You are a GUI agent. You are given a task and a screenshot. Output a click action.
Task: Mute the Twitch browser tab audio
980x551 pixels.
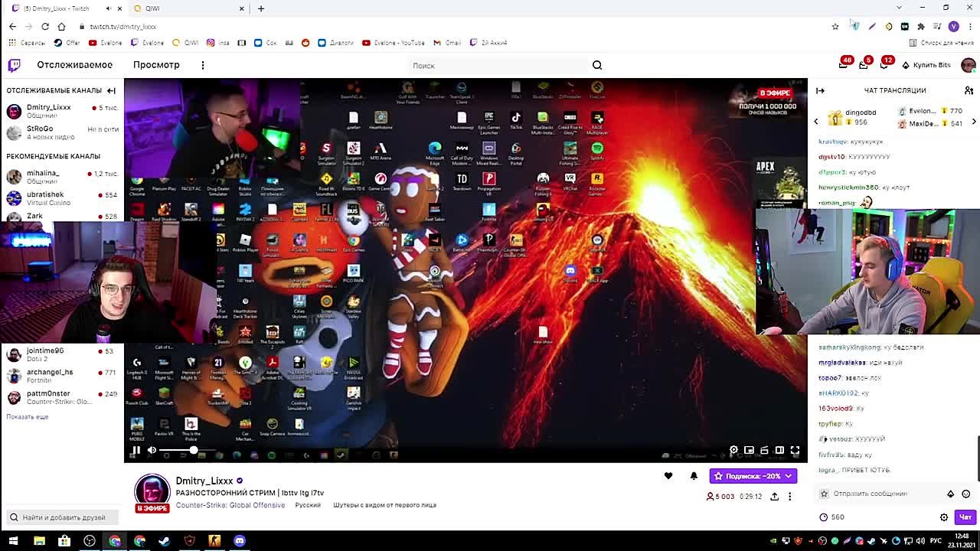(108, 8)
